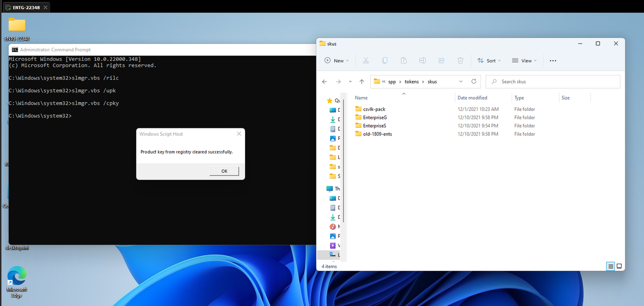Expand the address bar history dropdown
The image size is (644, 306).
tap(461, 82)
